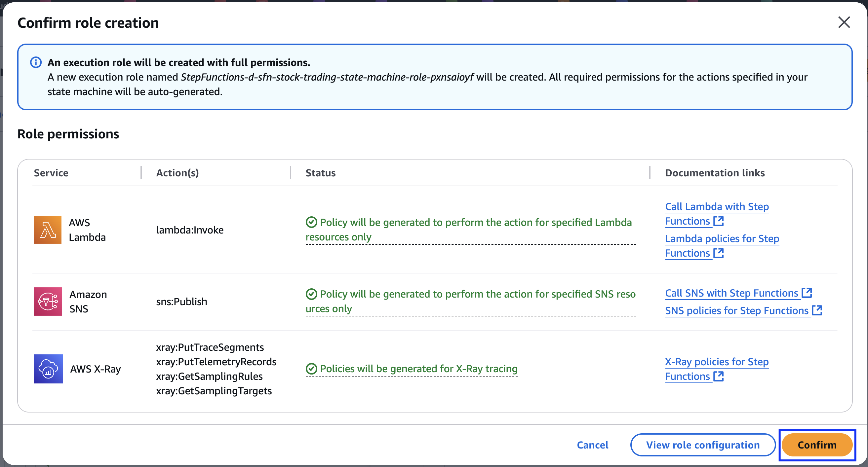This screenshot has height=467, width=868.
Task: Click the green checkmark icon for X-Ray status
Action: click(311, 369)
